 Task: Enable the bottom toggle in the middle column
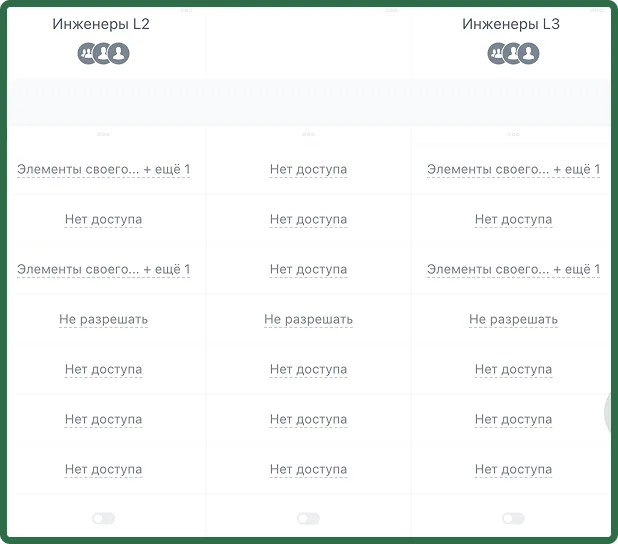point(309,518)
